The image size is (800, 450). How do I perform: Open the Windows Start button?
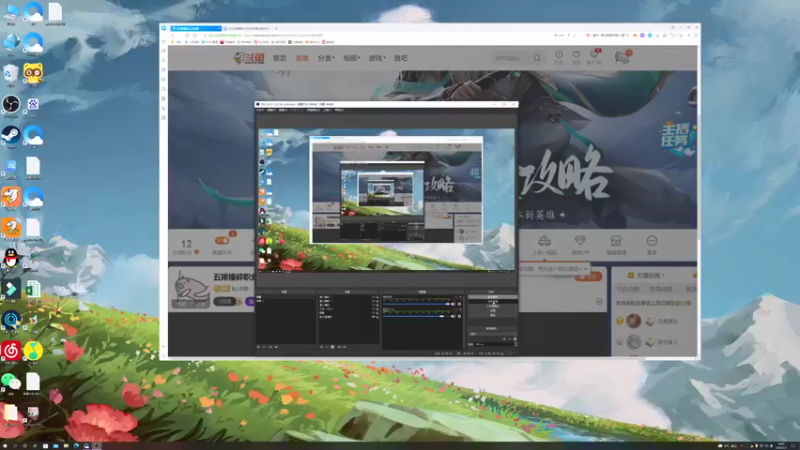[x=4, y=445]
